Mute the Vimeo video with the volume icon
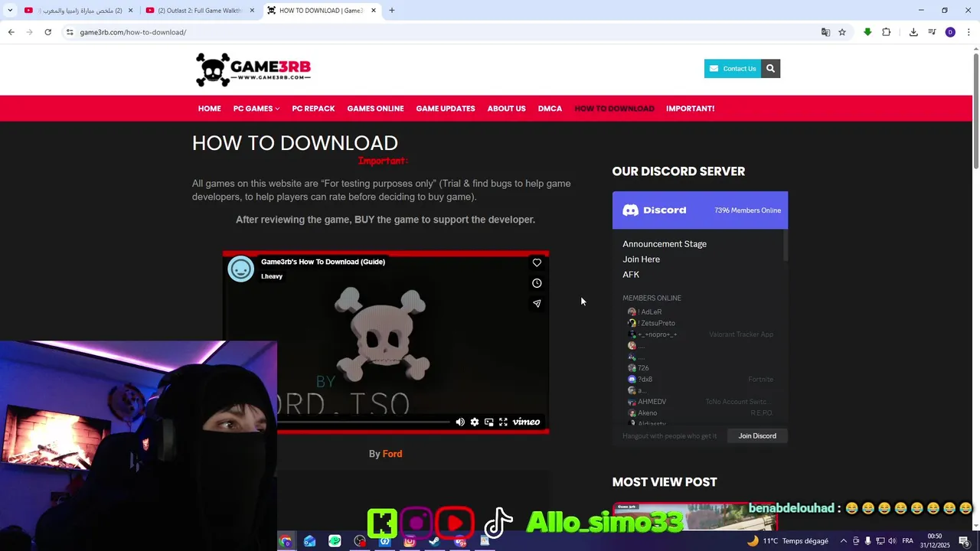 (x=460, y=422)
